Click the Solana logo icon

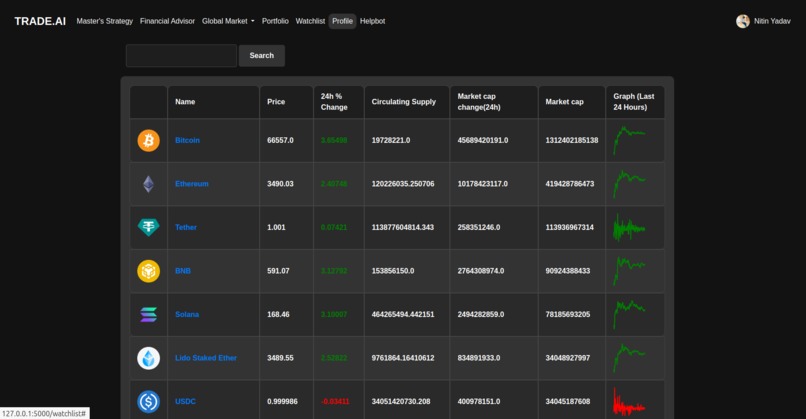click(149, 315)
